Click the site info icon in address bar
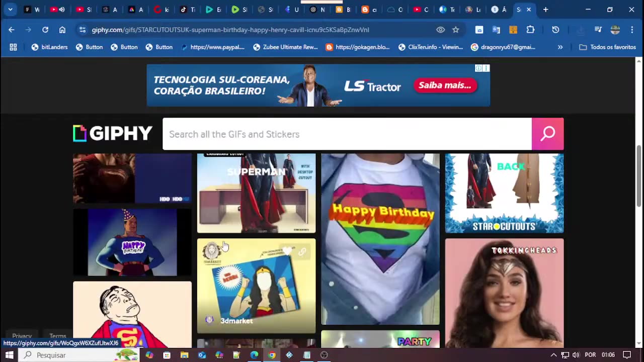 83,30
